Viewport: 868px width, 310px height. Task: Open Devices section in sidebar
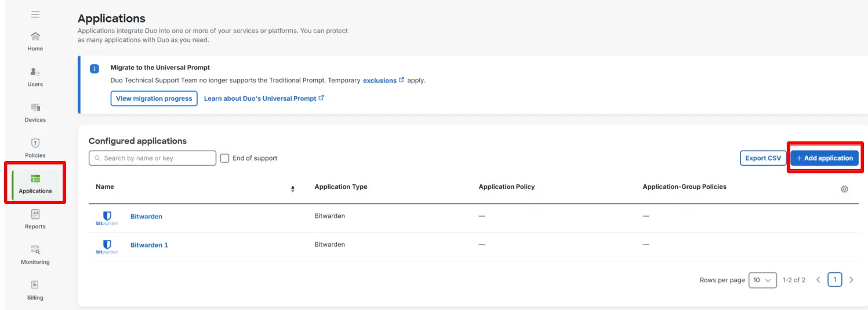(35, 112)
